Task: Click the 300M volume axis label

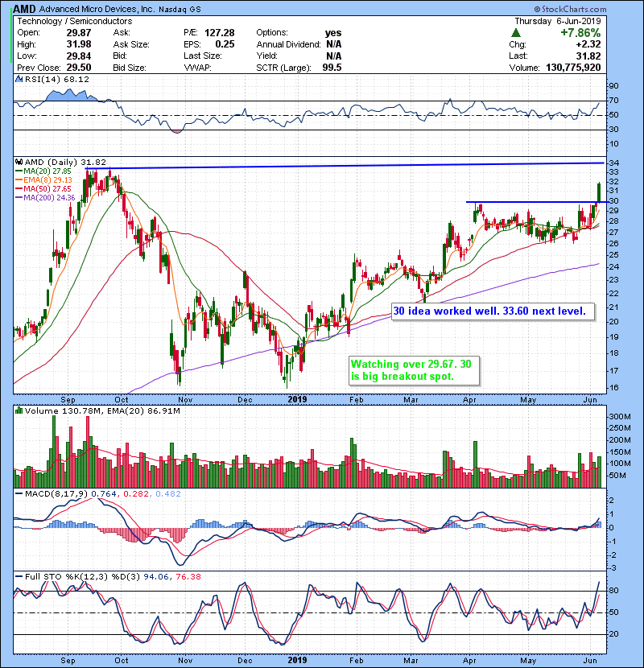Action: point(619,417)
